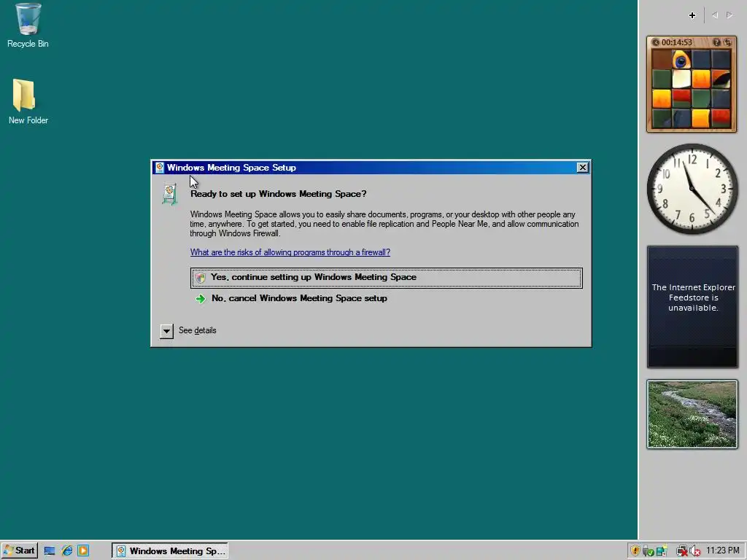
Task: Click the slide show stream photo gadget
Action: coord(692,414)
